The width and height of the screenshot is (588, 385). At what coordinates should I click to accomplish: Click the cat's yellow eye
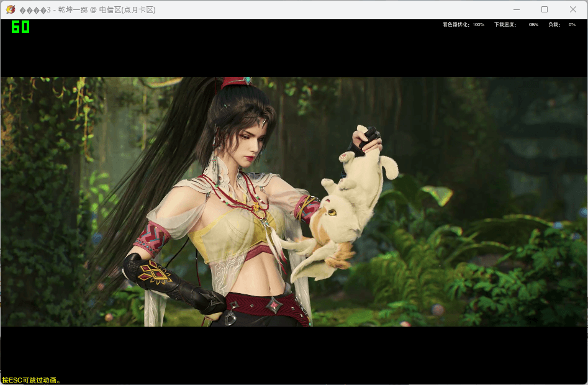click(332, 212)
